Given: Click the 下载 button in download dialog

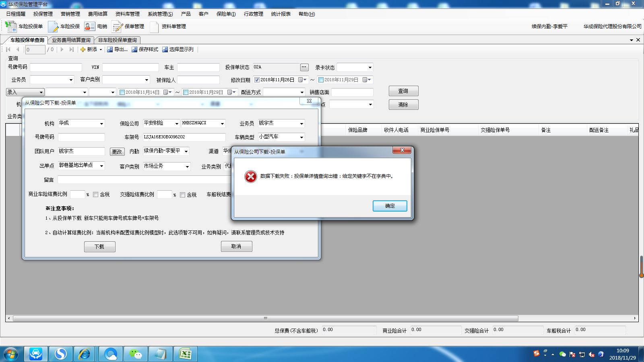Looking at the screenshot, I should pos(100,247).
